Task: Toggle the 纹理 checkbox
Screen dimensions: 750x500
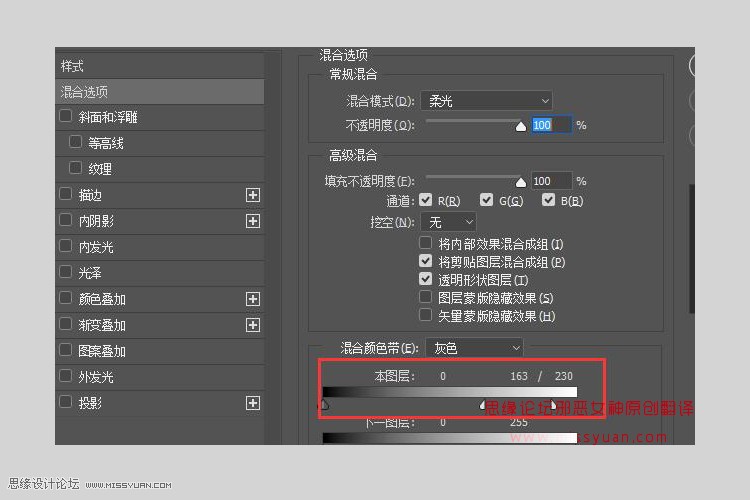Action: pyautogui.click(x=75, y=168)
